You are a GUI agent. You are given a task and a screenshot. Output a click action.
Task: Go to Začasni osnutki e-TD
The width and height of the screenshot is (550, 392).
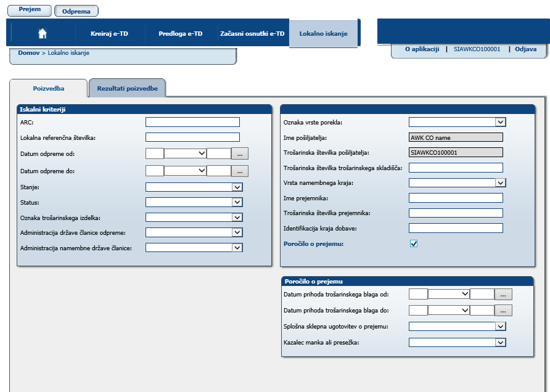(x=253, y=34)
